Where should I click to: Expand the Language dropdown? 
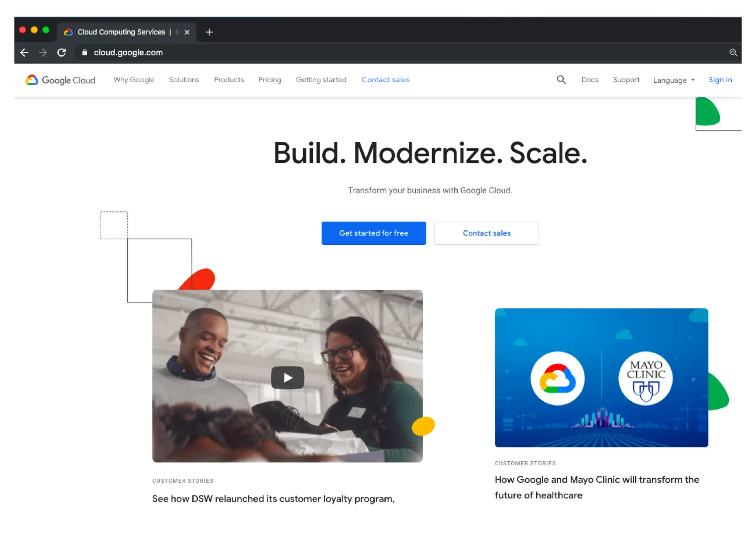click(x=674, y=80)
